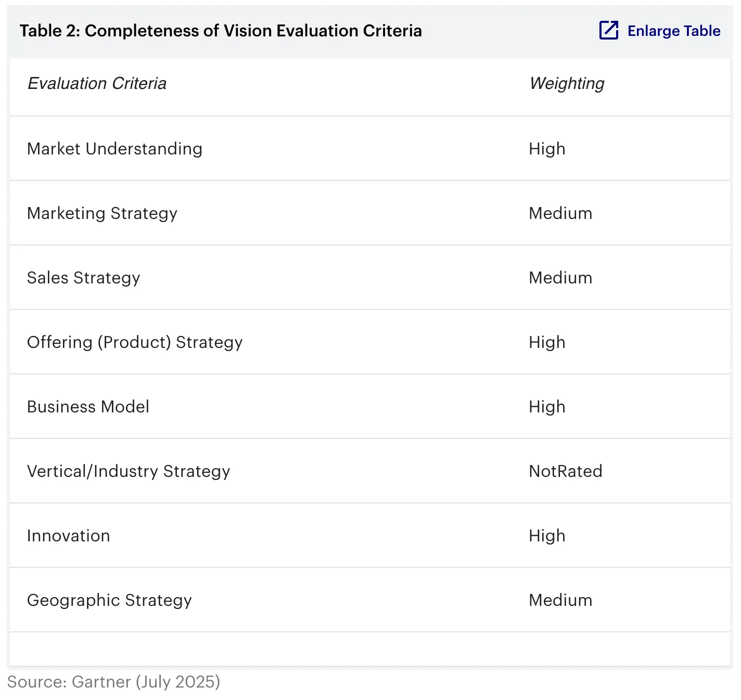Screen dimensions: 741x700
Task: Select the Marketing Strategy row label
Action: click(x=102, y=213)
